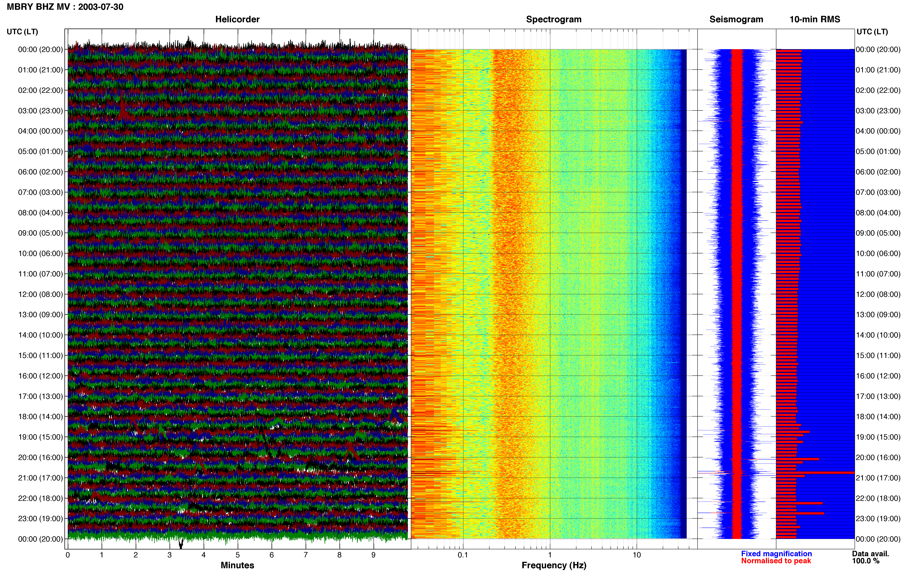The height and width of the screenshot is (578, 924).
Task: Click the '0' minutes tick on helicorder axis
Action: coord(68,555)
